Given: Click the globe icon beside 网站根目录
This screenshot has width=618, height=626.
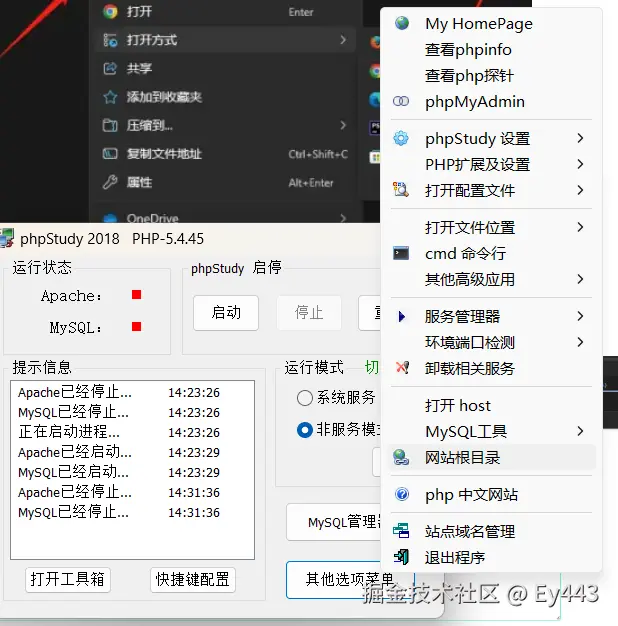Looking at the screenshot, I should pos(401,457).
